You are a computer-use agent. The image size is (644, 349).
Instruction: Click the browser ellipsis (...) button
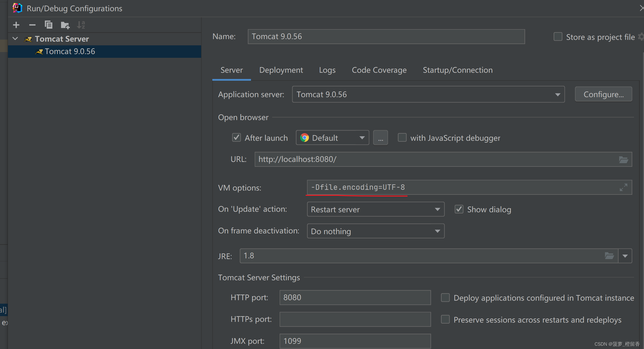click(x=380, y=138)
